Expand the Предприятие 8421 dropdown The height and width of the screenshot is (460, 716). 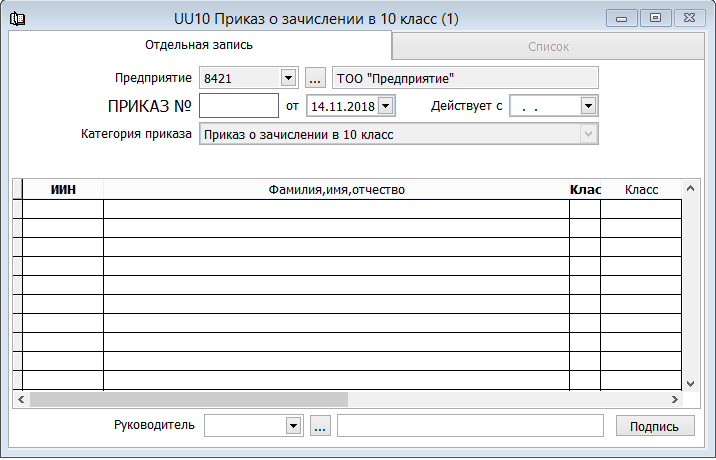pyautogui.click(x=288, y=78)
